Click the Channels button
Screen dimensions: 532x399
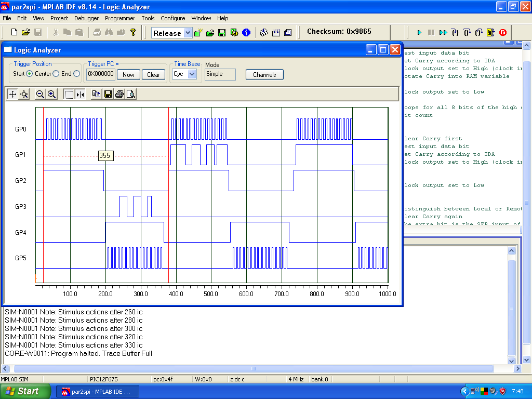tap(264, 74)
